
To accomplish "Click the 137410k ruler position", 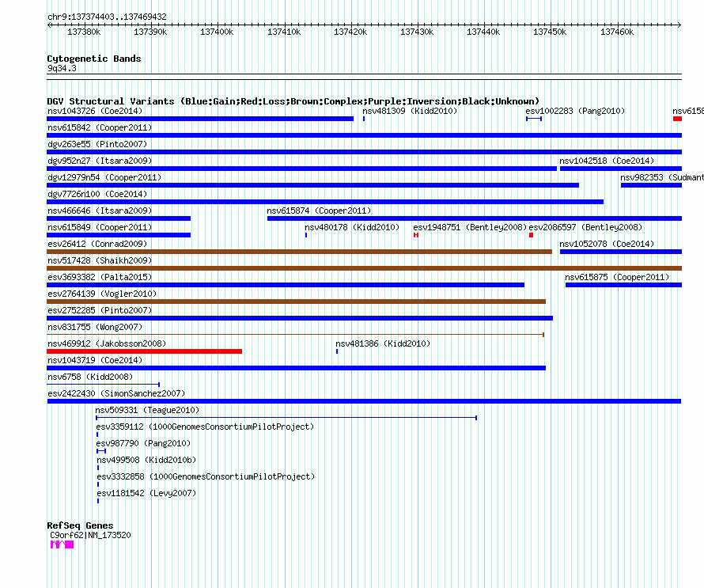I will pyautogui.click(x=284, y=32).
